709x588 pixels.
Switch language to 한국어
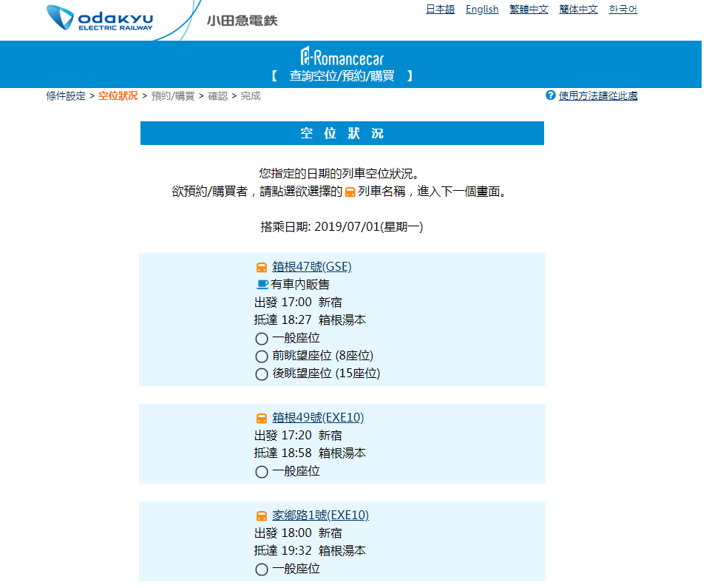click(623, 9)
